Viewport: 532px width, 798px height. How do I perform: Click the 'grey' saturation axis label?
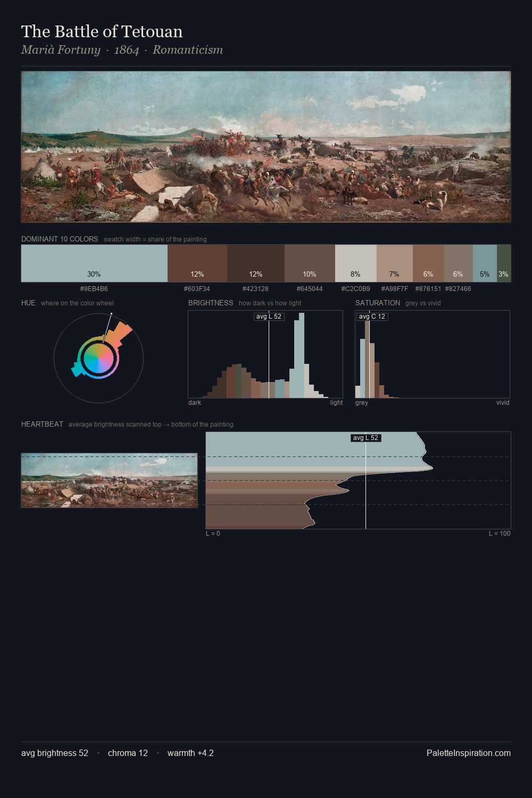pyautogui.click(x=362, y=403)
